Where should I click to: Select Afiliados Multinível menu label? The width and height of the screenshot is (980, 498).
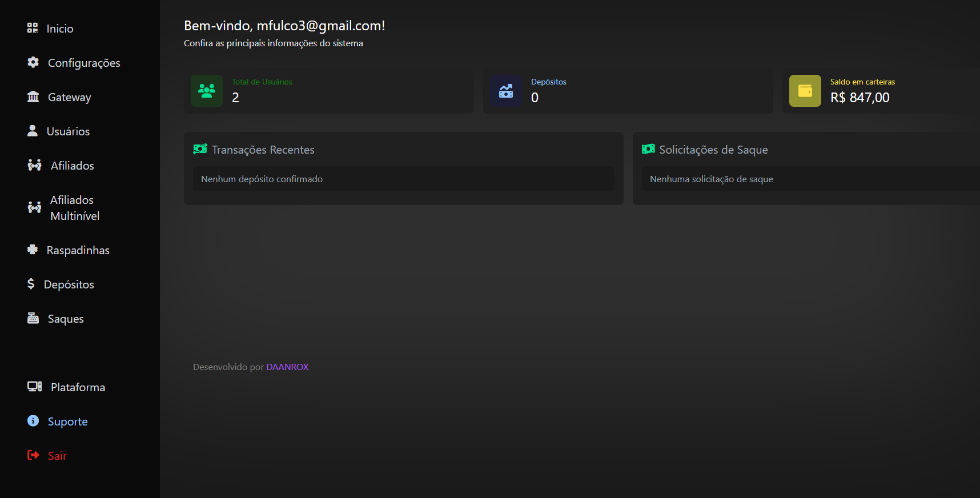click(75, 208)
